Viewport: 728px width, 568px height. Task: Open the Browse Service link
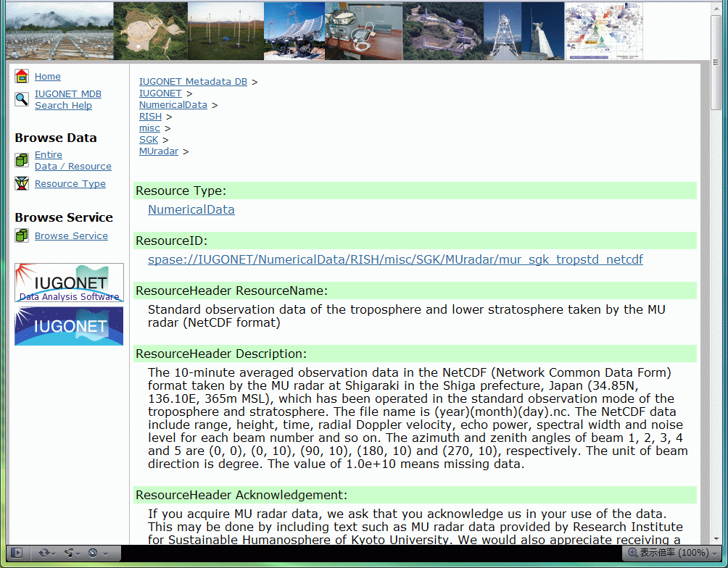tap(71, 235)
